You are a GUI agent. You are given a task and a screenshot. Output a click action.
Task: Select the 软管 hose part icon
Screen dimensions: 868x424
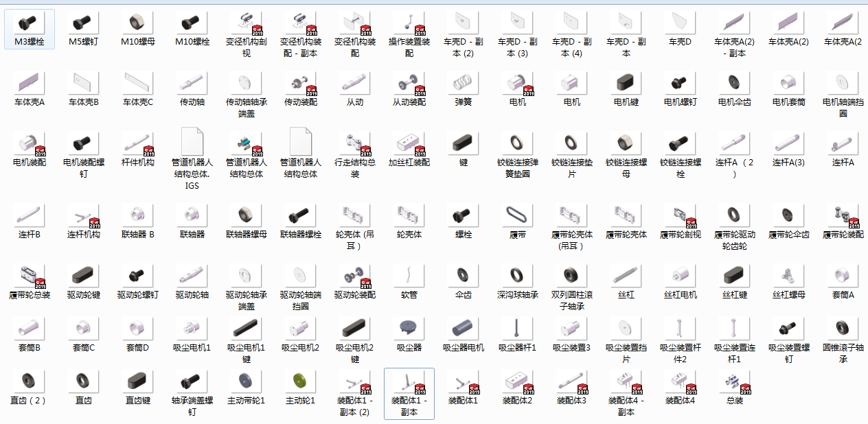[409, 276]
